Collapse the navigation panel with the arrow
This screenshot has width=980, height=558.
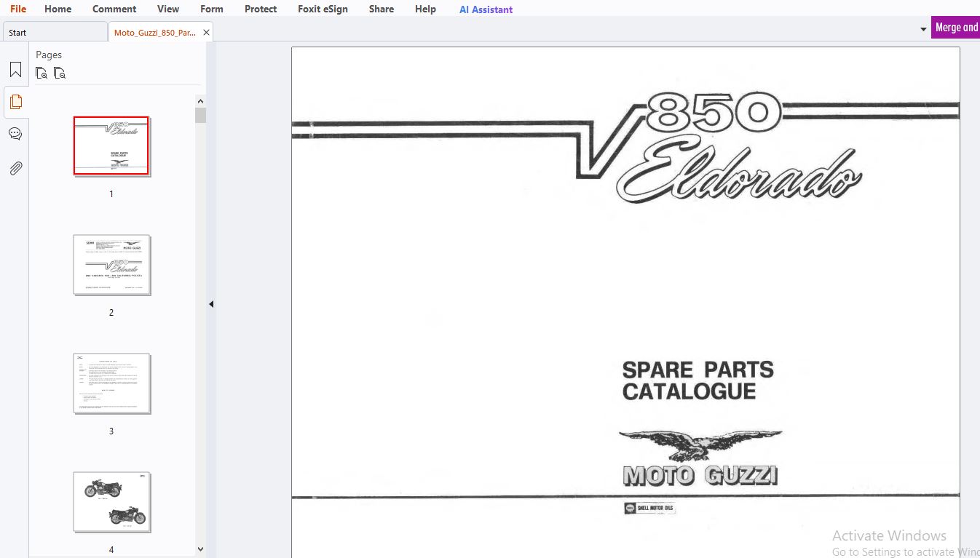coord(211,304)
